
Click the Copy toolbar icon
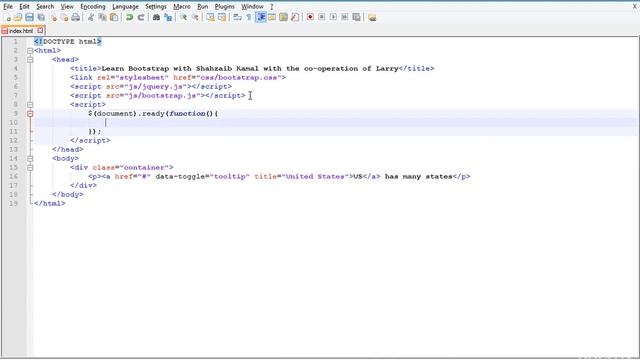pos(102,17)
